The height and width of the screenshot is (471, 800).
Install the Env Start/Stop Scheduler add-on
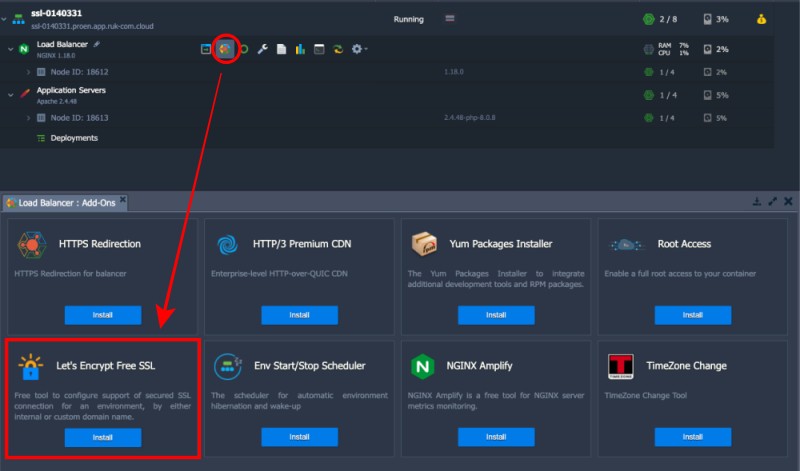(x=299, y=437)
